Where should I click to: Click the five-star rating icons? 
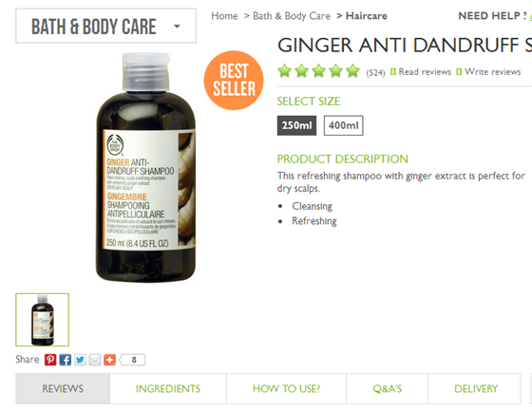318,71
